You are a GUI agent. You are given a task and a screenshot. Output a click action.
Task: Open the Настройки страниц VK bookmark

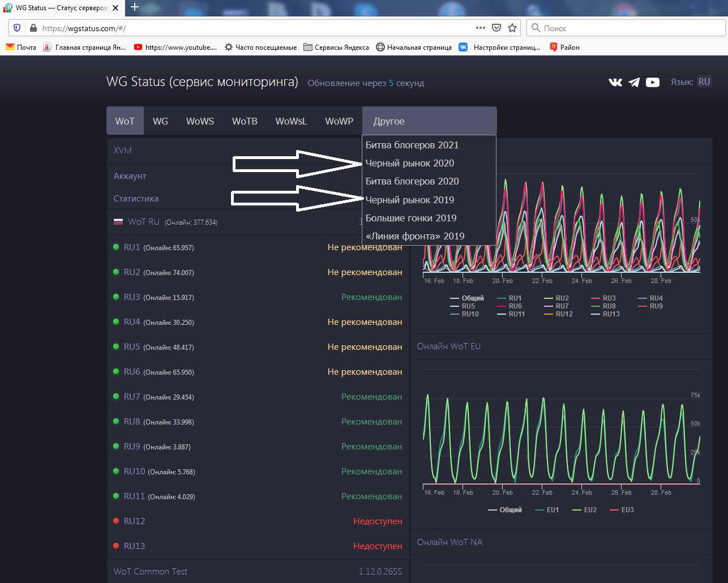pos(499,47)
